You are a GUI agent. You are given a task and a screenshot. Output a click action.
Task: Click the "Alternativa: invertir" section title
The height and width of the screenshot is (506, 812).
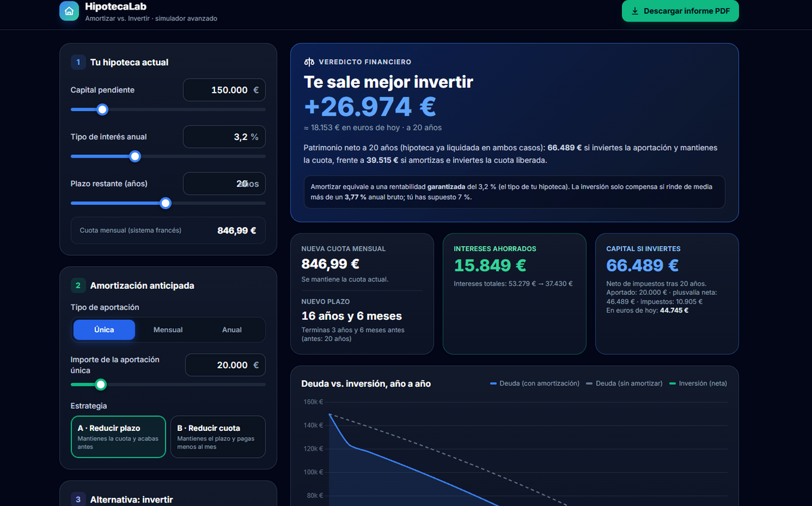click(x=131, y=499)
